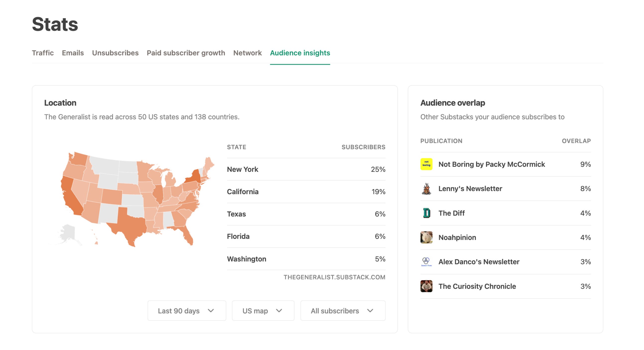Click The Curiosity Chronicle avatar icon
Image resolution: width=644 pixels, height=350 pixels.
(x=426, y=286)
